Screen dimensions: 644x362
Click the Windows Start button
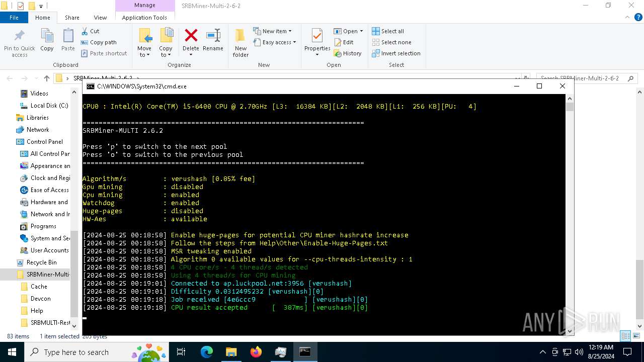(12, 352)
